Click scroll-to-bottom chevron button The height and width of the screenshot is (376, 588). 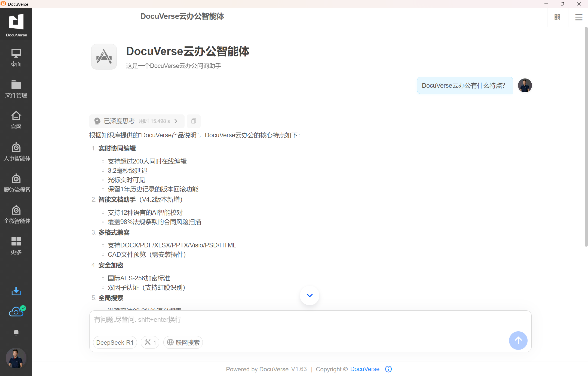point(310,295)
